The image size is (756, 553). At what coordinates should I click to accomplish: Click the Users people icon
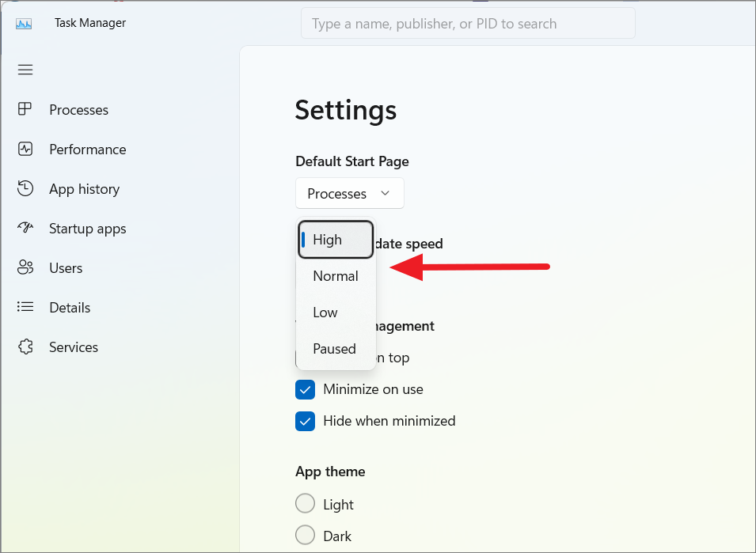tap(25, 267)
